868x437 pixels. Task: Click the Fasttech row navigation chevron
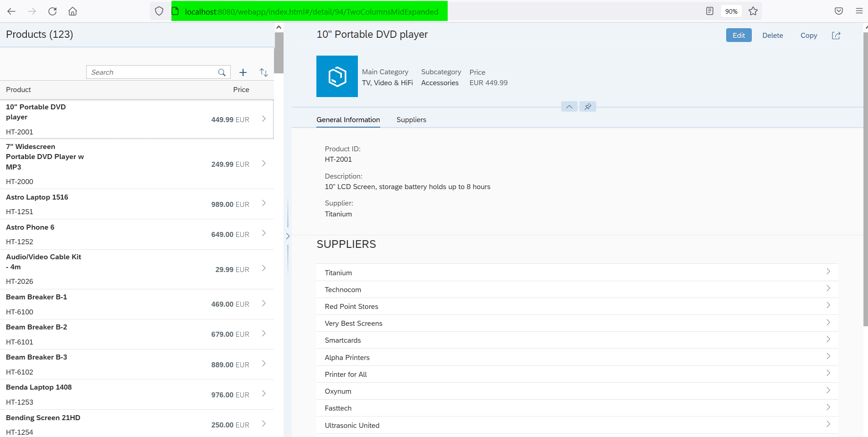pyautogui.click(x=828, y=407)
